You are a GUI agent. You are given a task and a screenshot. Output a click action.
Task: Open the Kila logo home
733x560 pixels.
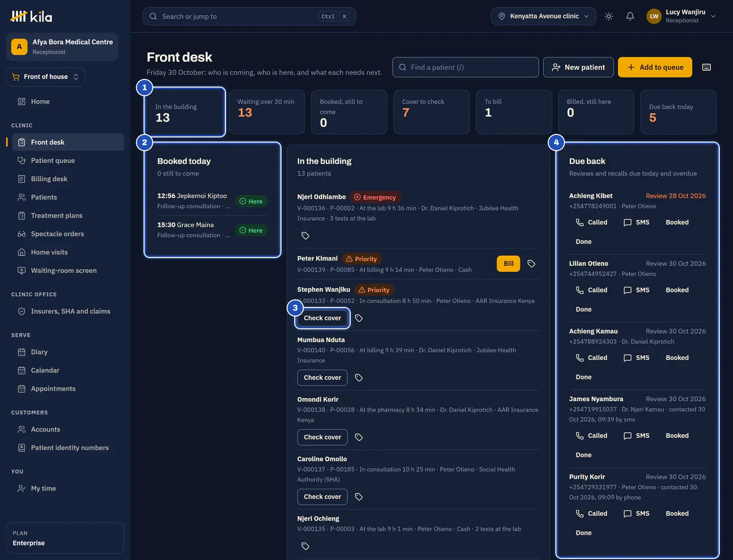click(x=32, y=16)
